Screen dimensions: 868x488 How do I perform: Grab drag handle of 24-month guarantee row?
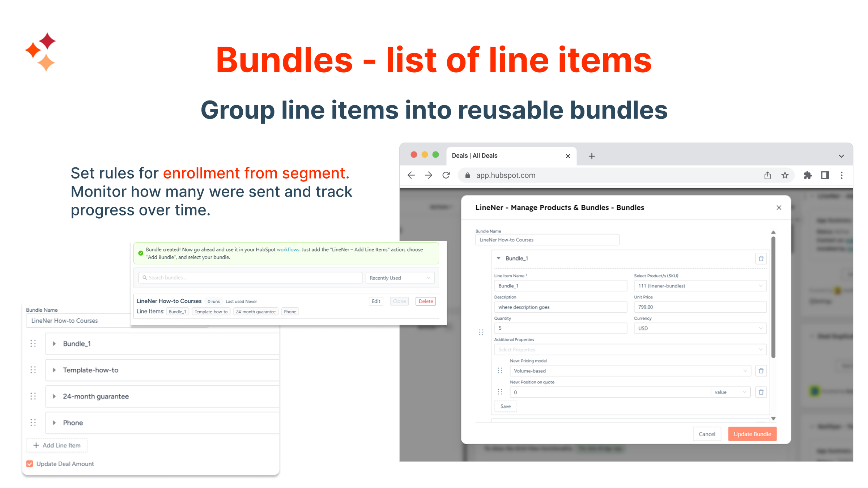[x=33, y=396]
